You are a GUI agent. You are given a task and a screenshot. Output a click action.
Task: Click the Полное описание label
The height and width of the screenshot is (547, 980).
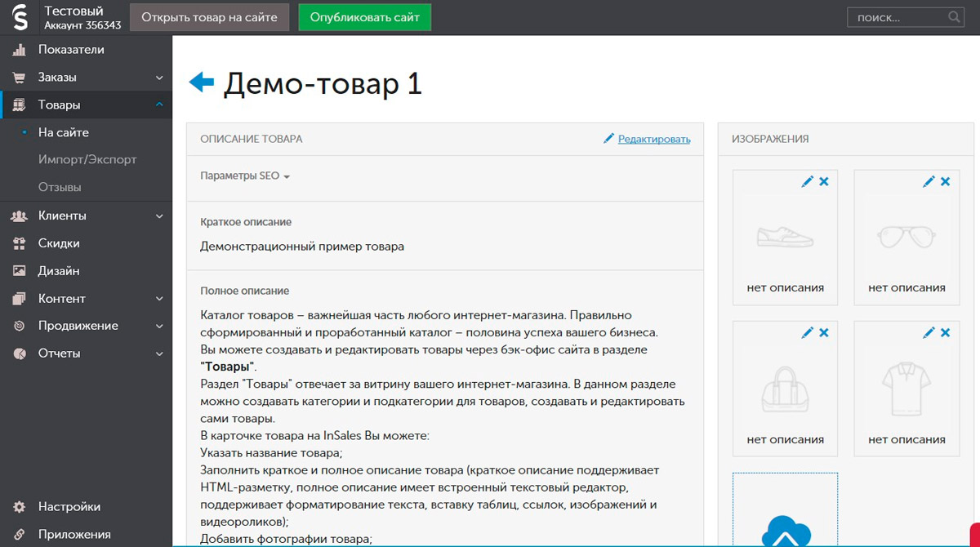coord(245,291)
